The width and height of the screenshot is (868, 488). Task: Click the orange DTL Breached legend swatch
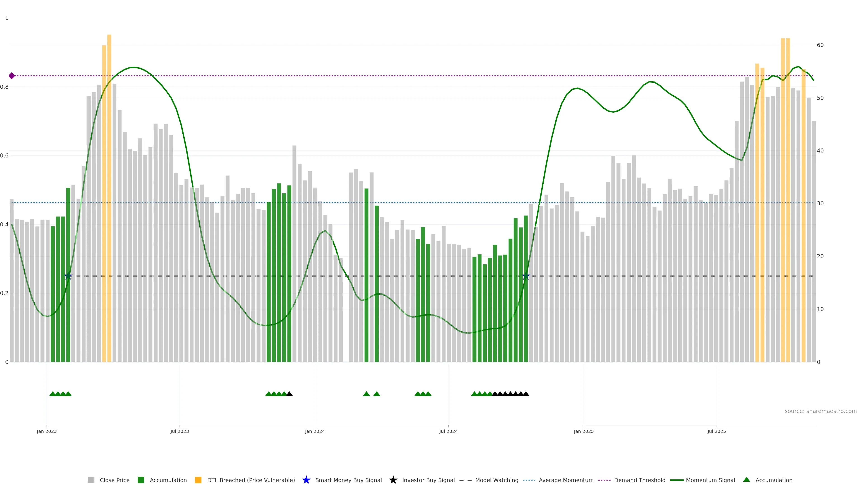pyautogui.click(x=198, y=480)
